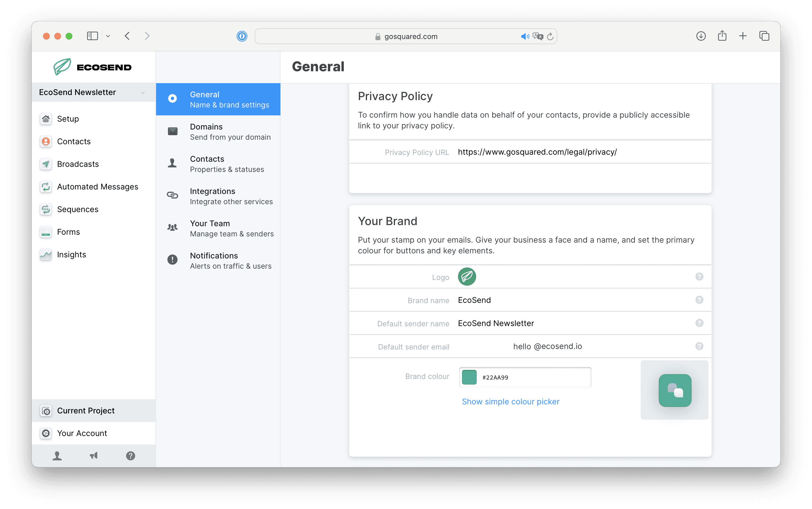Expand the EcoSend Newsletter project dropdown
Viewport: 812px width, 509px height.
(x=94, y=92)
